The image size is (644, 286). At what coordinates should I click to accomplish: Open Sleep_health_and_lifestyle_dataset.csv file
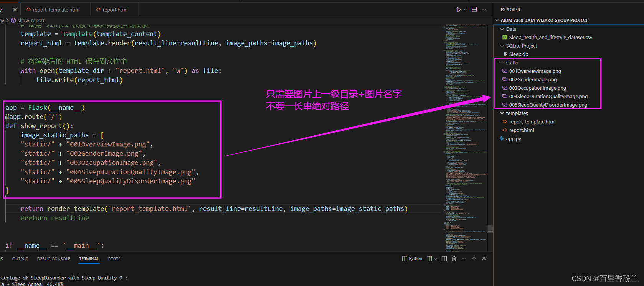[x=550, y=37]
